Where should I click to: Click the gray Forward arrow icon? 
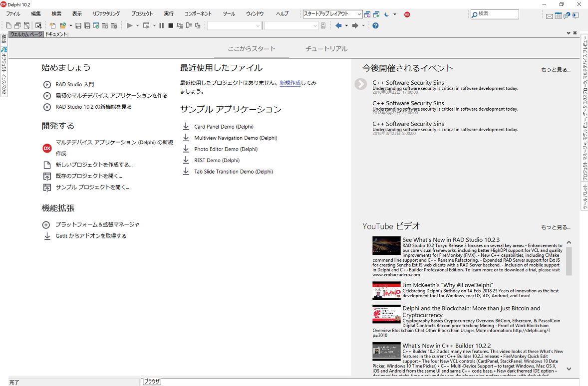point(355,25)
